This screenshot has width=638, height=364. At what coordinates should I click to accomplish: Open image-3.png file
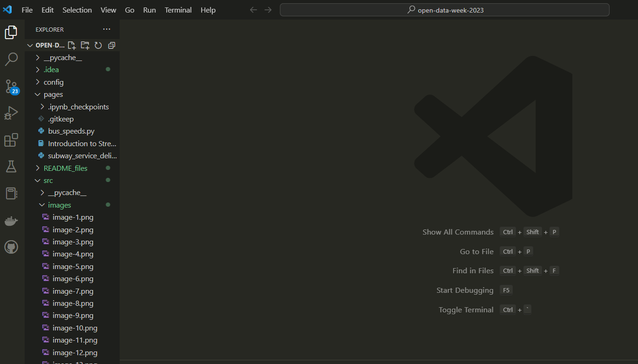tap(72, 242)
